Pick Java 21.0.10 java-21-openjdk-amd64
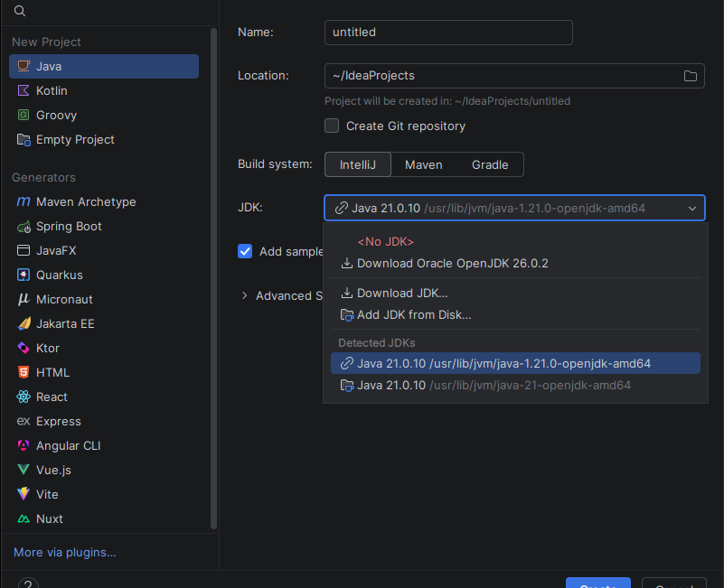The image size is (724, 588). point(515,386)
